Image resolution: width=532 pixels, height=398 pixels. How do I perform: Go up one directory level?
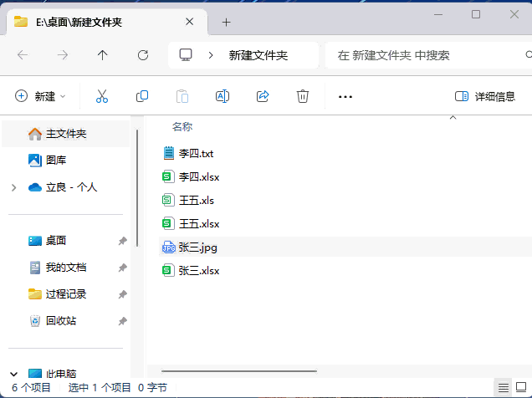click(x=103, y=55)
